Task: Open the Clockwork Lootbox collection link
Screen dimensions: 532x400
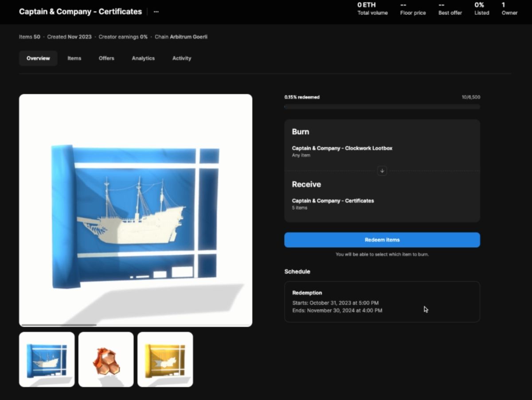Action: [342, 148]
